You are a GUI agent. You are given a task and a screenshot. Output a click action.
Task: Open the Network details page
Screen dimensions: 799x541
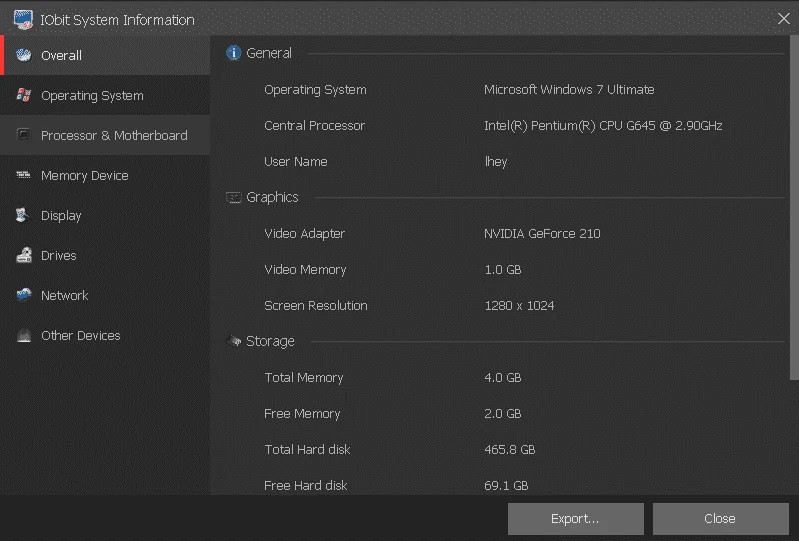tap(65, 295)
